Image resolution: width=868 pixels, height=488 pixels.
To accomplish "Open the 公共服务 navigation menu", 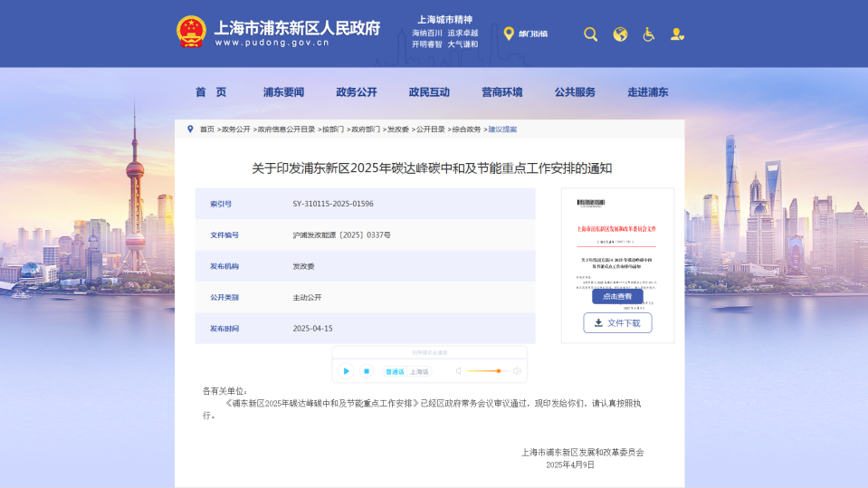I will tap(575, 92).
